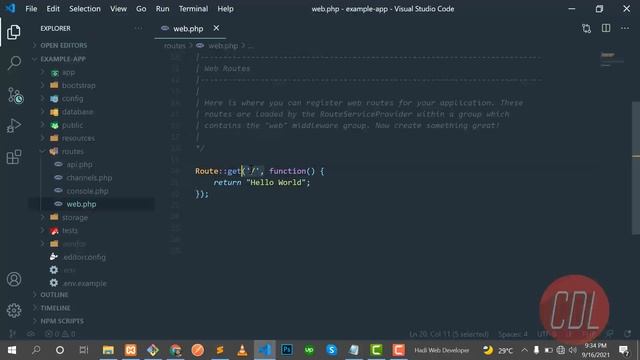Open the Terminal menu
Screen dimensions: 640x360
click(x=193, y=9)
